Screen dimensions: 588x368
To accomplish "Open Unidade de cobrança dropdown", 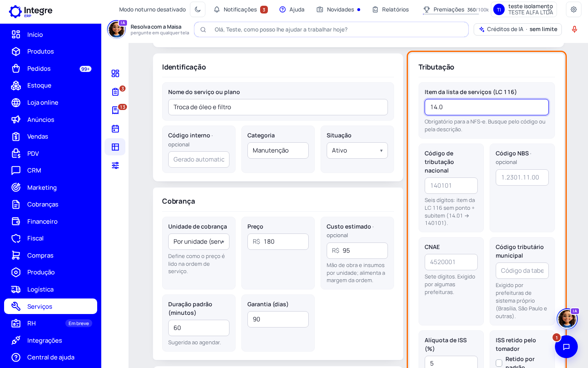I will (199, 242).
